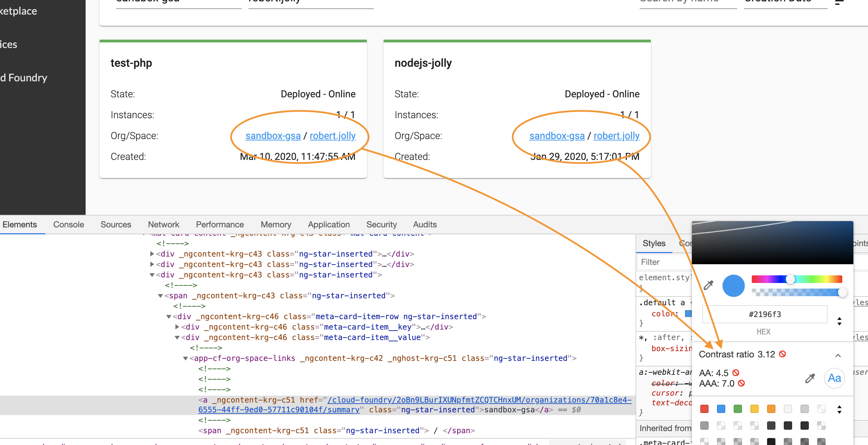Select the blue palette swatch
Viewport: 868px width, 445px height.
(721, 409)
